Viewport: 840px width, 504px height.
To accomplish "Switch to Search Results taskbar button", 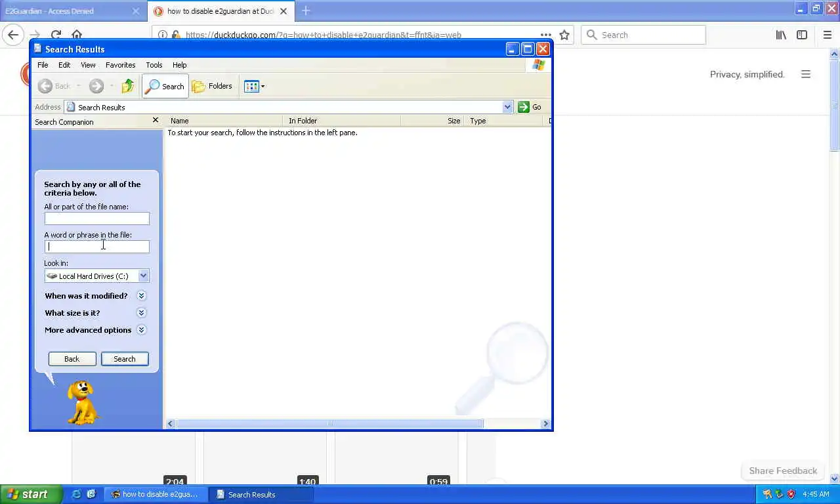I will coord(261,494).
